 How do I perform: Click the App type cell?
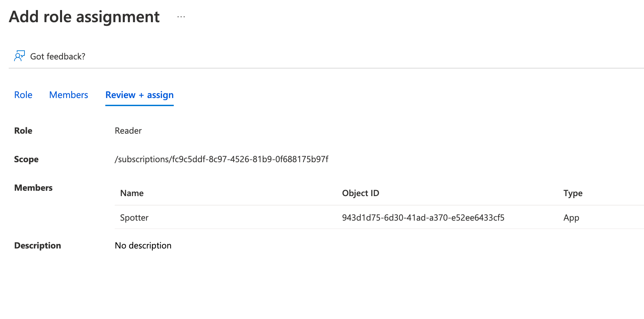pyautogui.click(x=571, y=218)
